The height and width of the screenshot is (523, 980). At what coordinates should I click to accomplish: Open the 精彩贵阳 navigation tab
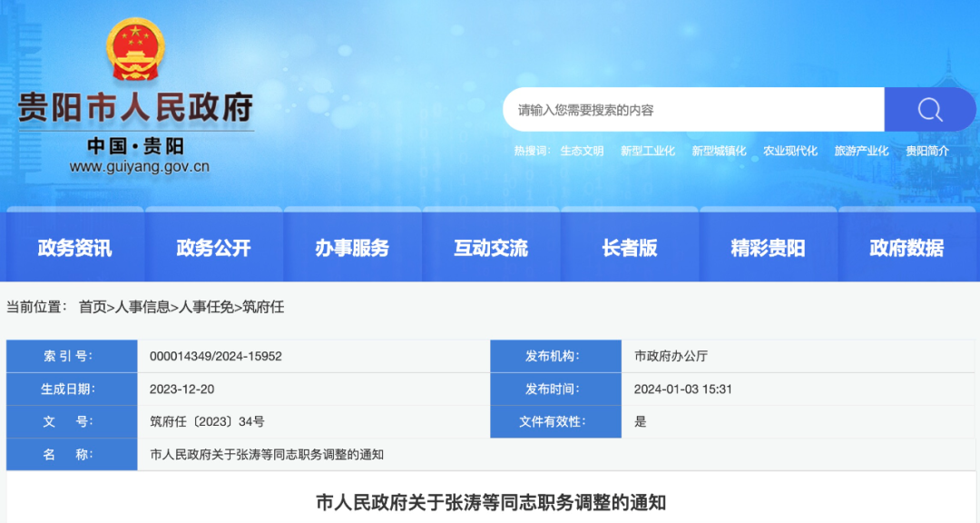pos(768,248)
